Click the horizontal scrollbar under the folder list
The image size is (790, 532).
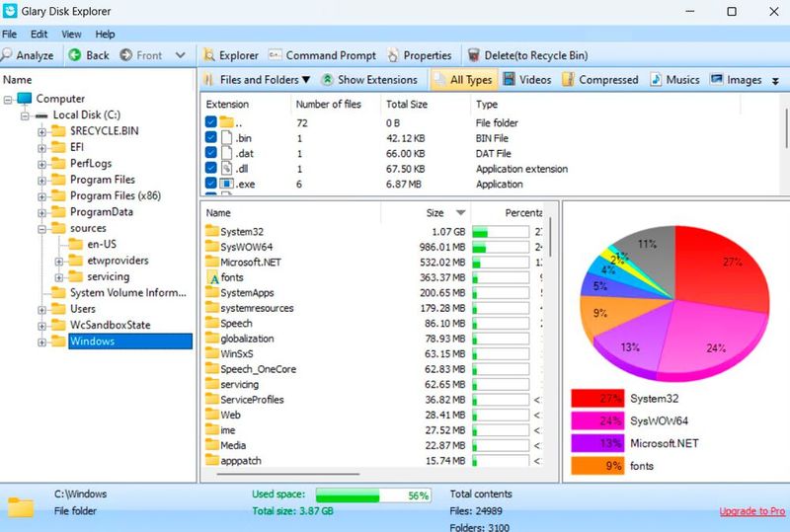tap(288, 474)
